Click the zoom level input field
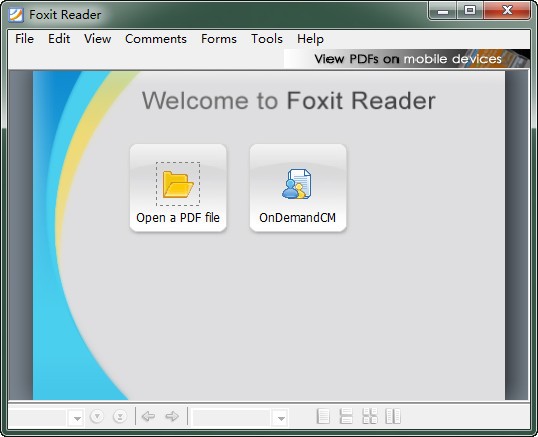Viewport: 538px width, 437px height. [231, 417]
